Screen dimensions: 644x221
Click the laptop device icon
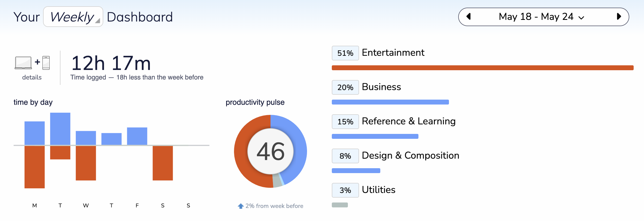tap(23, 63)
